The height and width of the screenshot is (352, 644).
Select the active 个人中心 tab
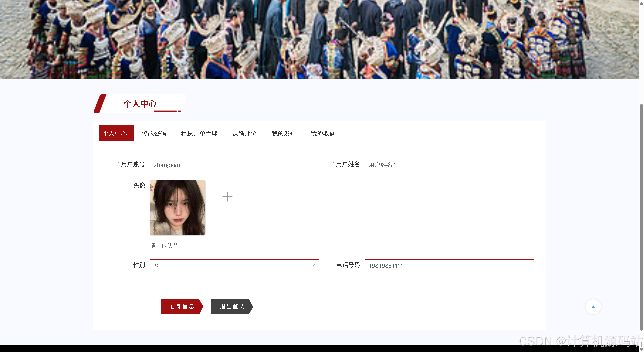tap(116, 133)
